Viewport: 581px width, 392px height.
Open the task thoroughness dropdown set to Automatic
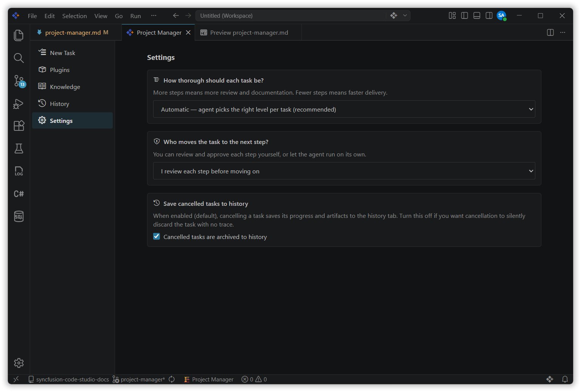344,109
